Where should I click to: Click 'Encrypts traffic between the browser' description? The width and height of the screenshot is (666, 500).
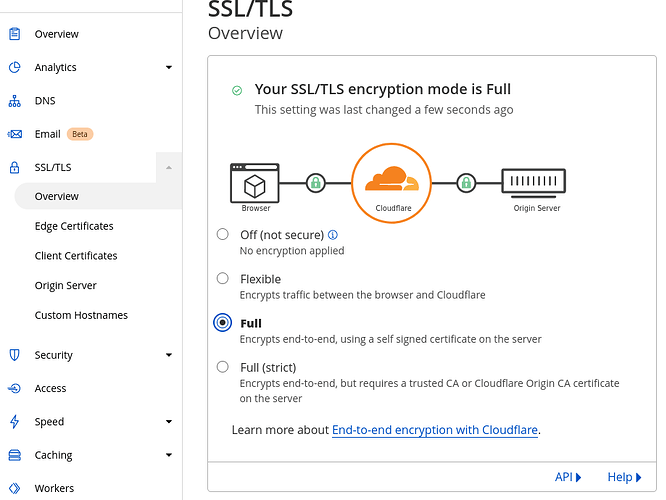point(362,295)
